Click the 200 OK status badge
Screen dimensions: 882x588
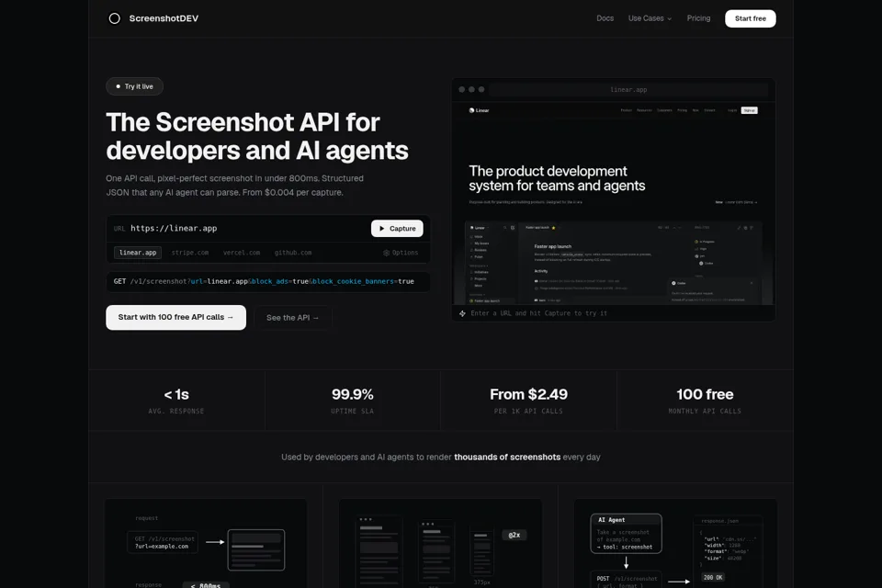point(713,577)
